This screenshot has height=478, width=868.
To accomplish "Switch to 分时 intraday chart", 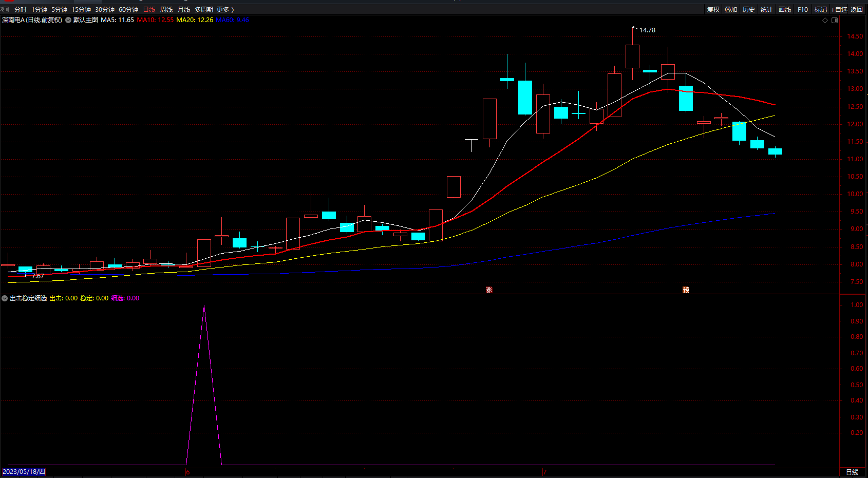I will click(x=21, y=10).
